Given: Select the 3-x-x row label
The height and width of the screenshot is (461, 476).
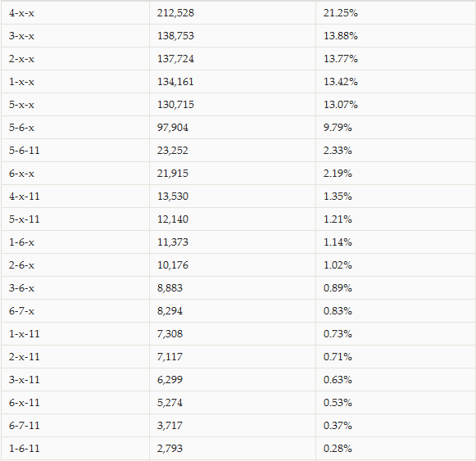Looking at the screenshot, I should 21,36.
